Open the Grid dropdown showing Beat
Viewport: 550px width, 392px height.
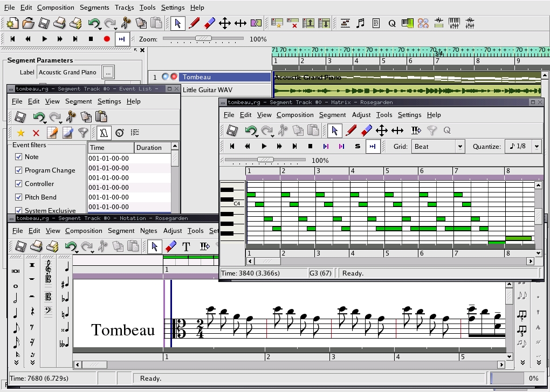click(x=438, y=147)
